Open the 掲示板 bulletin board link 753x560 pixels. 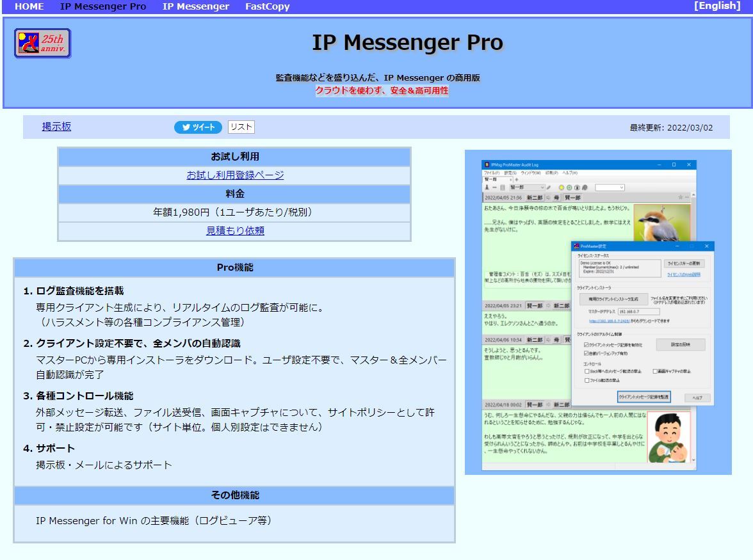pos(56,127)
